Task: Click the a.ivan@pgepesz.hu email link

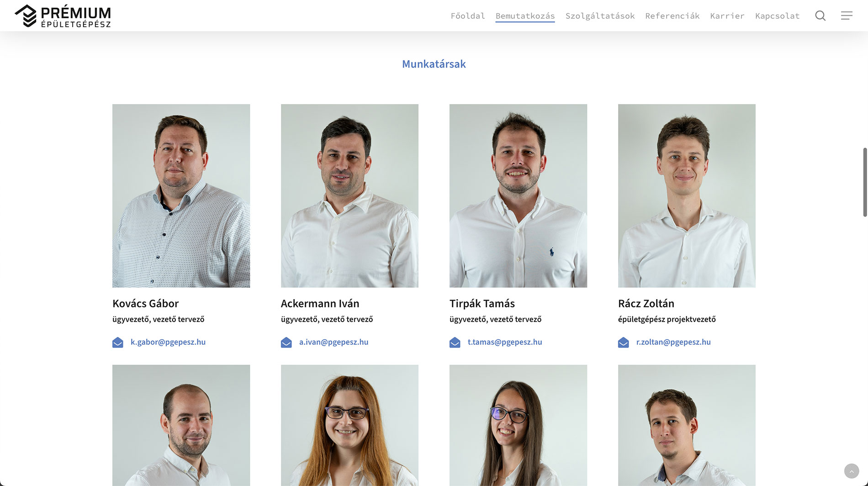Action: [334, 342]
